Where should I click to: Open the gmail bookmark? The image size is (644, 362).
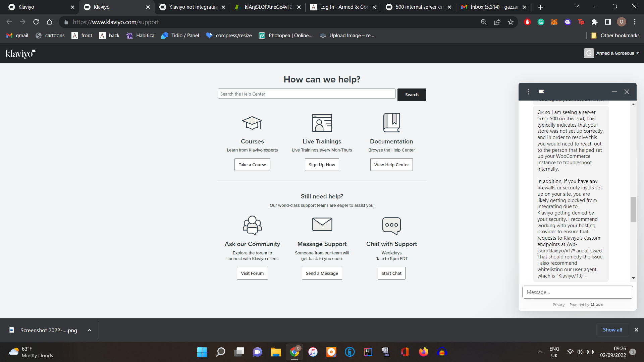(17, 36)
